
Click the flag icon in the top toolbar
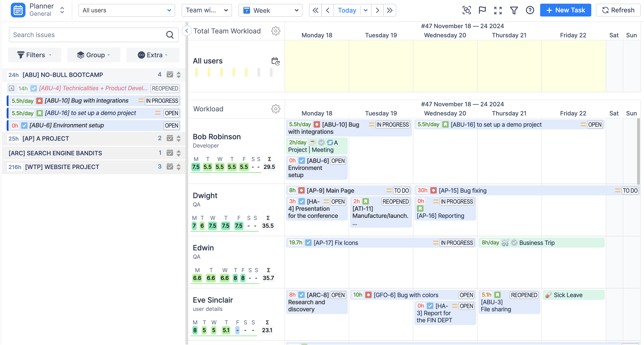(x=482, y=10)
